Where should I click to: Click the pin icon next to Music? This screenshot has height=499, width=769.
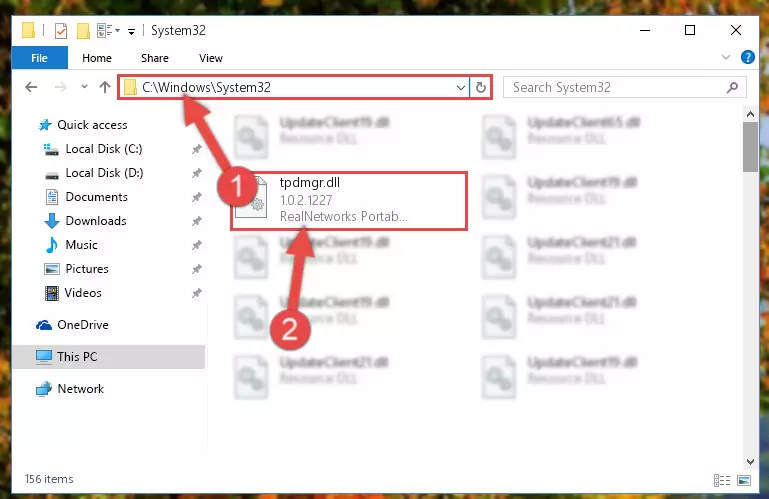pyautogui.click(x=197, y=245)
